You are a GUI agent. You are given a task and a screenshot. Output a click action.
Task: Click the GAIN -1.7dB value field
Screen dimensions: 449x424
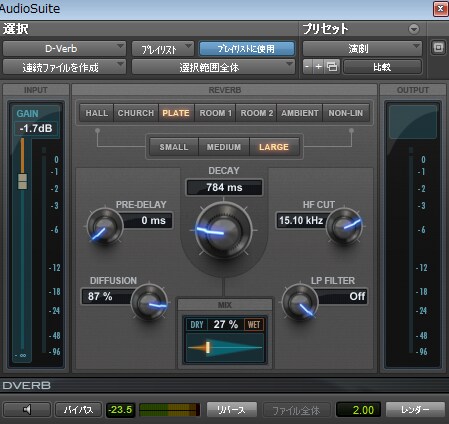(36, 128)
